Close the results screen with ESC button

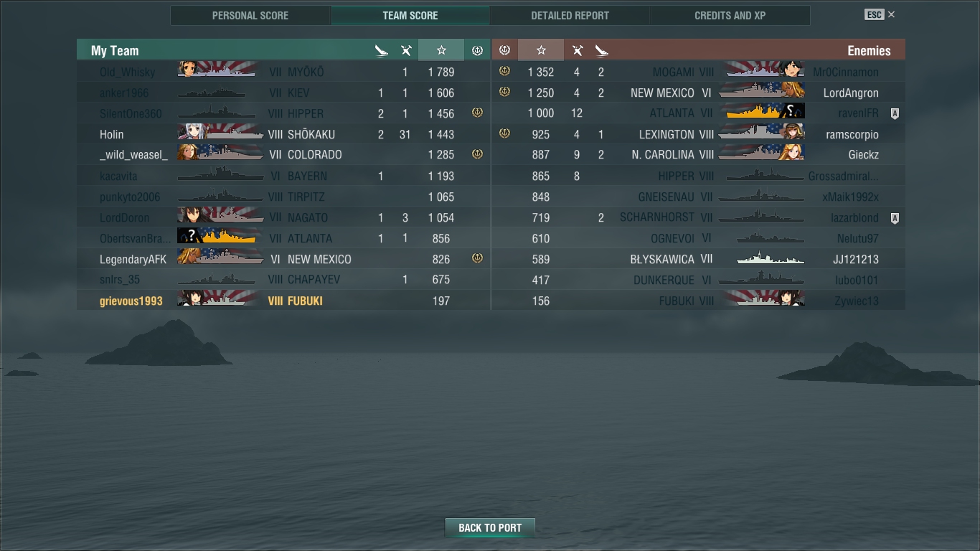(x=880, y=14)
